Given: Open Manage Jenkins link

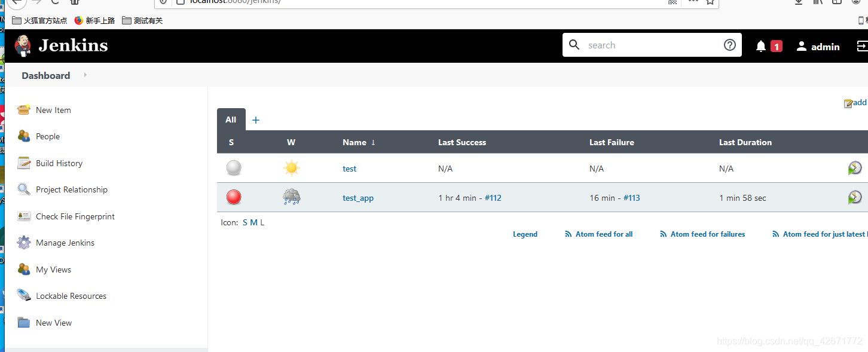Looking at the screenshot, I should [x=65, y=243].
